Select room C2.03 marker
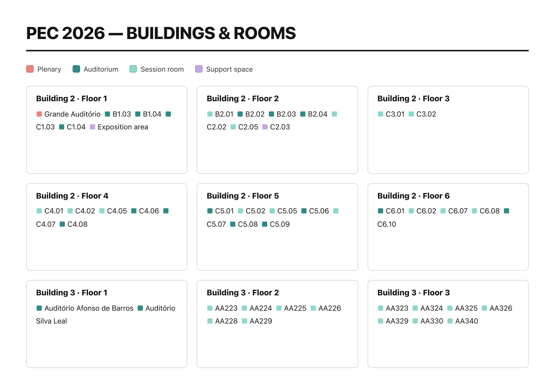 point(265,127)
